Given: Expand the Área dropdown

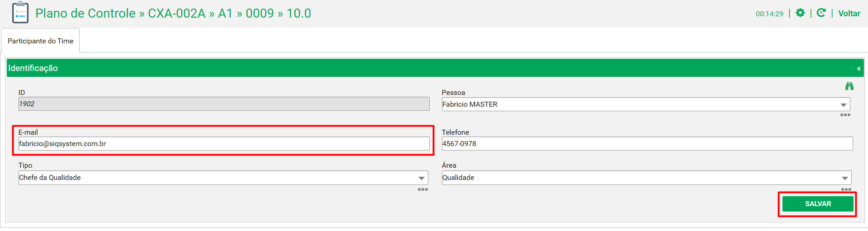Looking at the screenshot, I should point(845,178).
